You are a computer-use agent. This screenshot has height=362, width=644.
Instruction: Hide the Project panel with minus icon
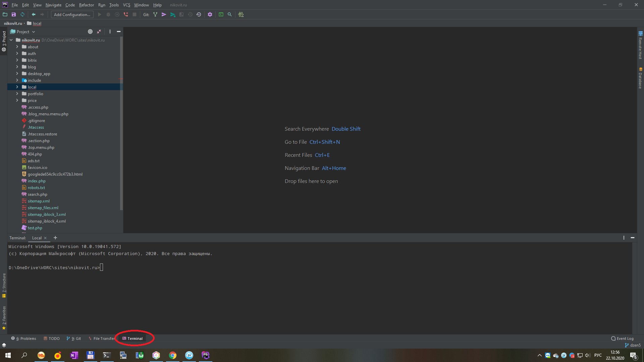(119, 32)
